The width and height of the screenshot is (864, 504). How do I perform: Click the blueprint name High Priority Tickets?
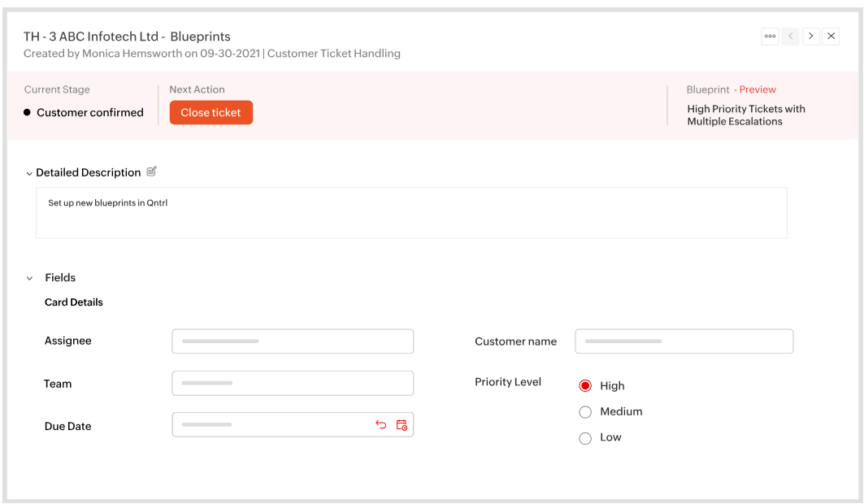point(746,115)
